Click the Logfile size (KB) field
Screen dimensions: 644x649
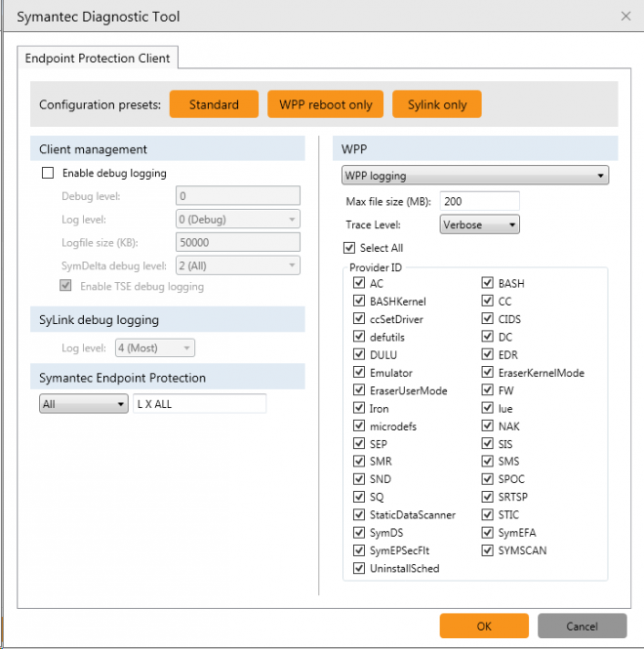[238, 242]
